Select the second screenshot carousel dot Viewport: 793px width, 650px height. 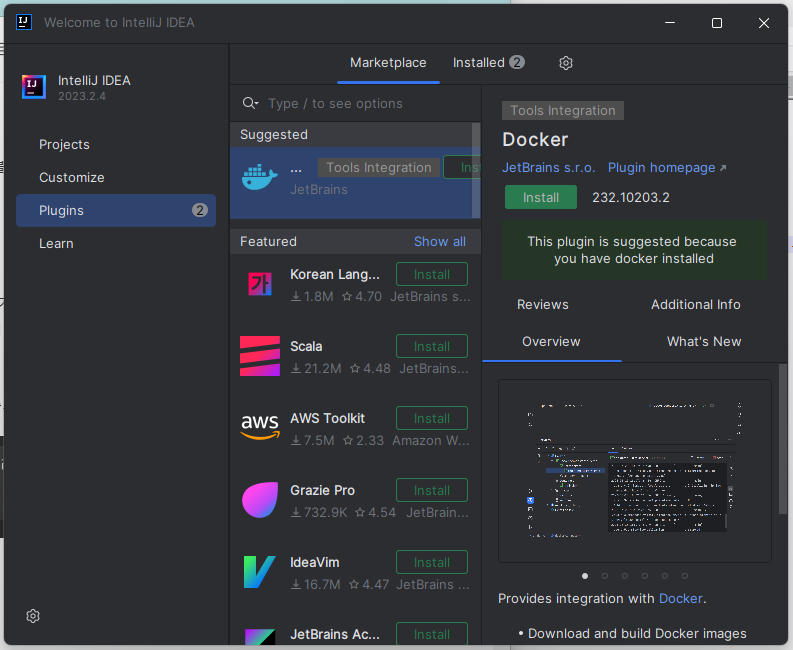pyautogui.click(x=604, y=576)
